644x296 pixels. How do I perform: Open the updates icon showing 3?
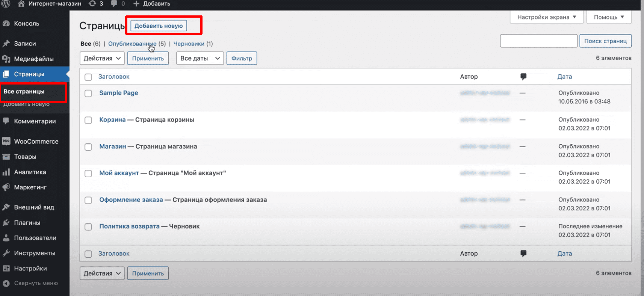point(92,4)
